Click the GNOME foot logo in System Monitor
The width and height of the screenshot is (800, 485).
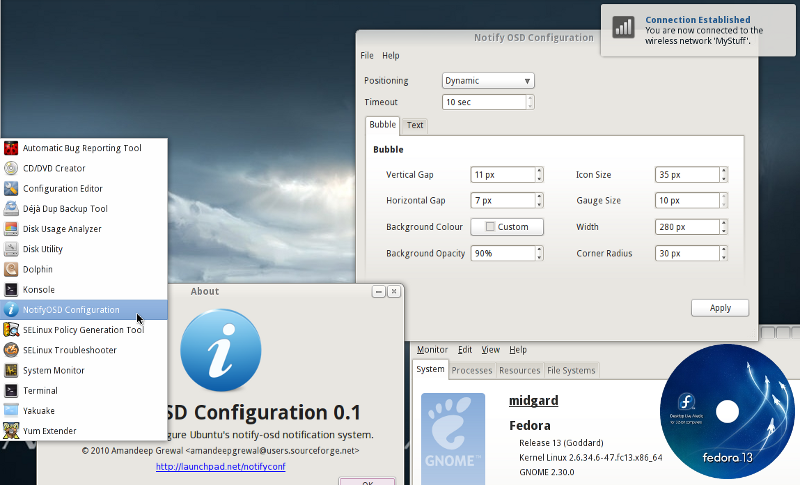click(x=453, y=439)
